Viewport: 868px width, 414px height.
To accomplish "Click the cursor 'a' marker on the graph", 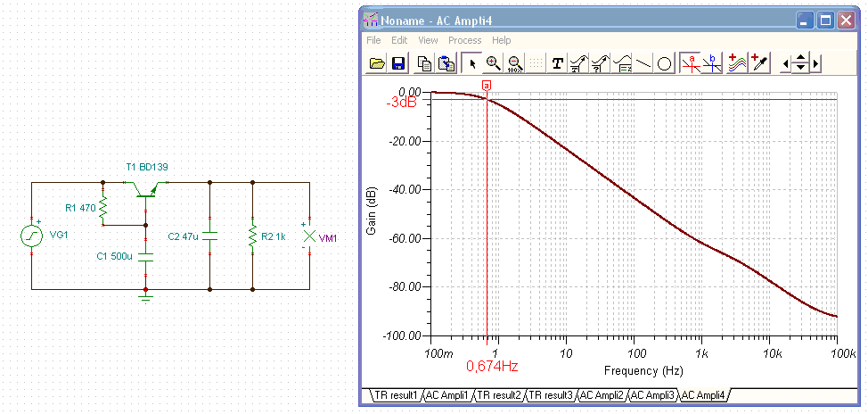I will click(x=486, y=86).
